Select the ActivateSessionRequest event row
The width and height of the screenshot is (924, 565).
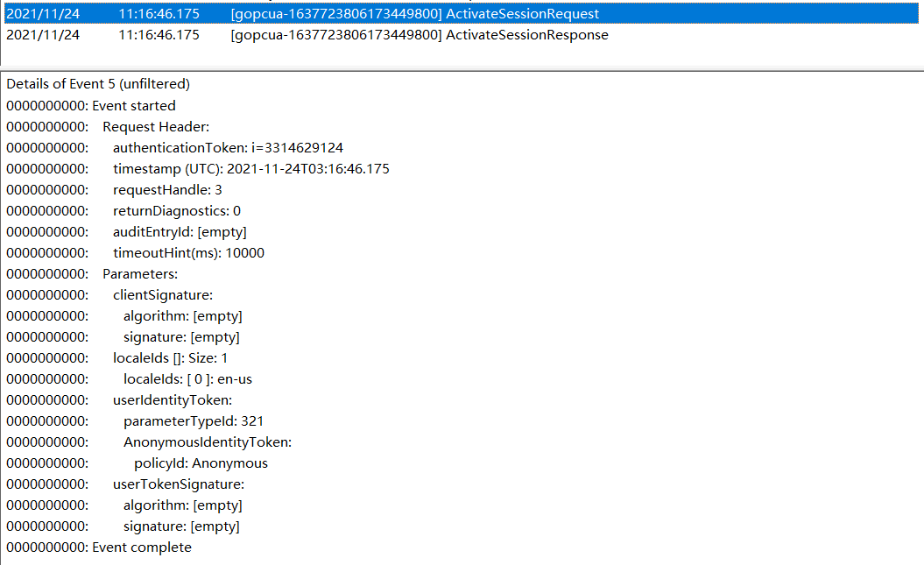click(462, 13)
